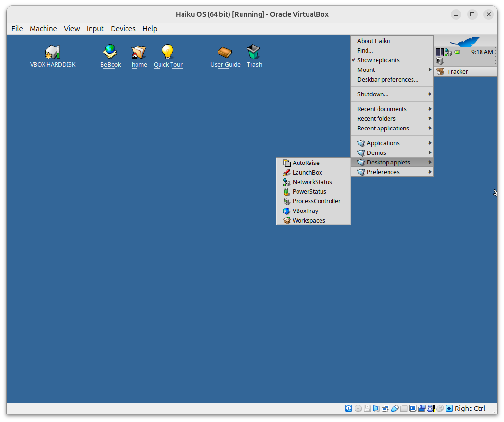Viewport: 504px width, 422px height.
Task: Click the network status globe tray icon
Action: coord(448,52)
